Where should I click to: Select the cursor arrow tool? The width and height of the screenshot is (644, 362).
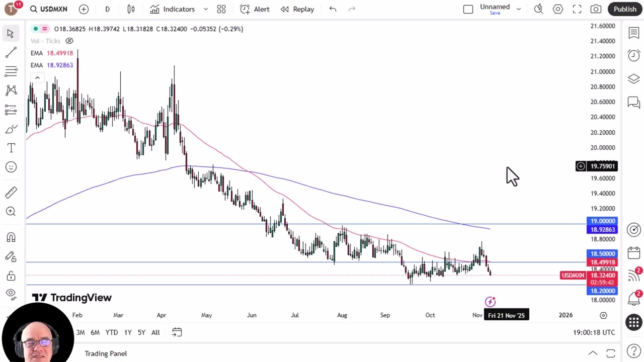coord(11,33)
